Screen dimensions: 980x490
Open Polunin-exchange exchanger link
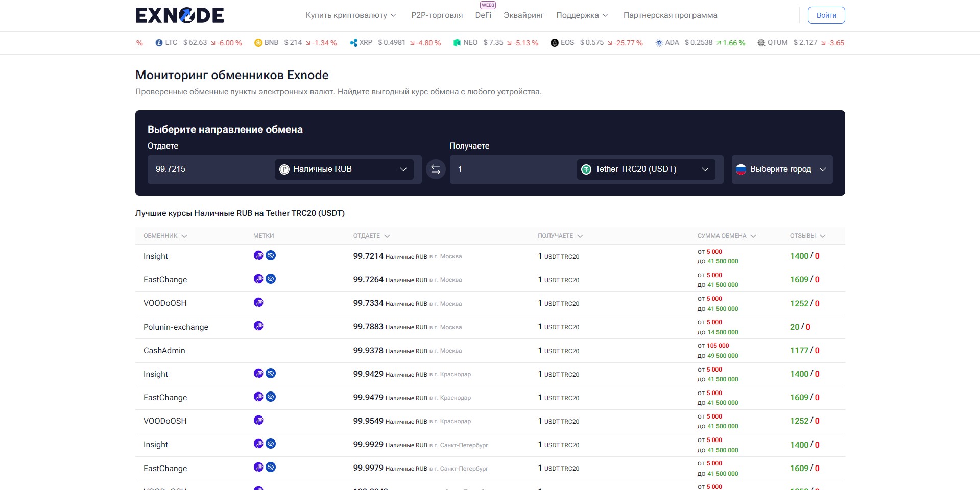pyautogui.click(x=176, y=327)
